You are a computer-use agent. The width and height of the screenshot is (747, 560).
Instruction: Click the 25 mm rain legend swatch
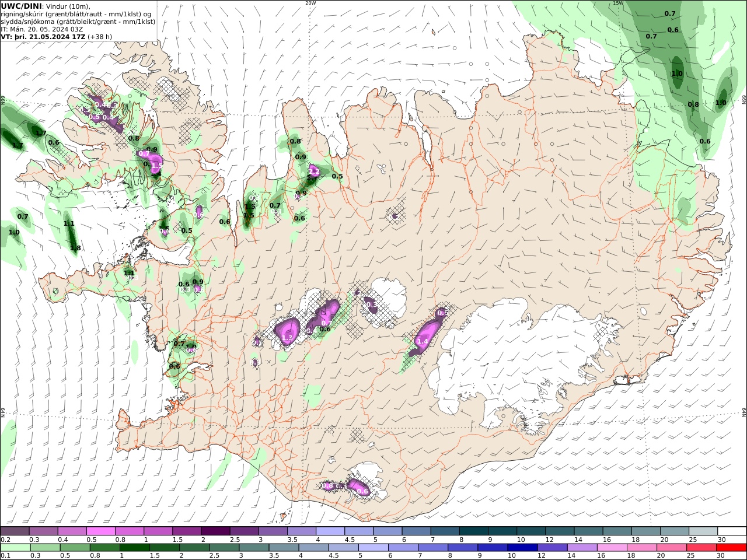(701, 547)
